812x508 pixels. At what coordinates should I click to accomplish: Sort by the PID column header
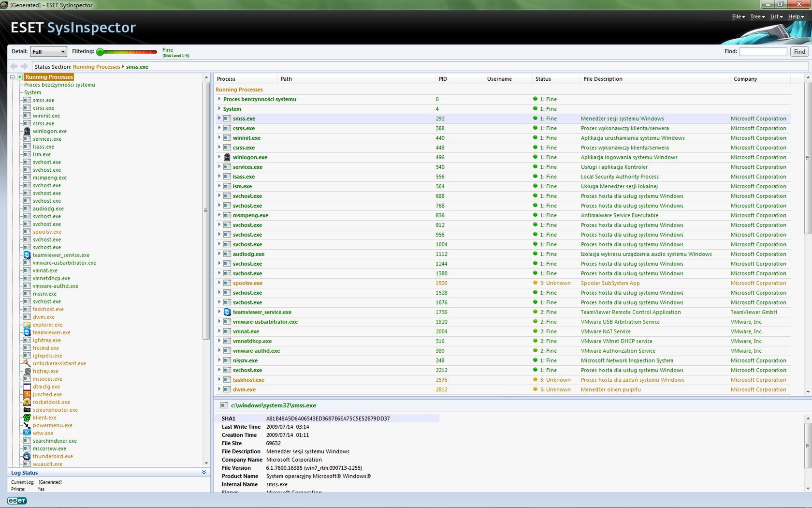tap(459, 79)
